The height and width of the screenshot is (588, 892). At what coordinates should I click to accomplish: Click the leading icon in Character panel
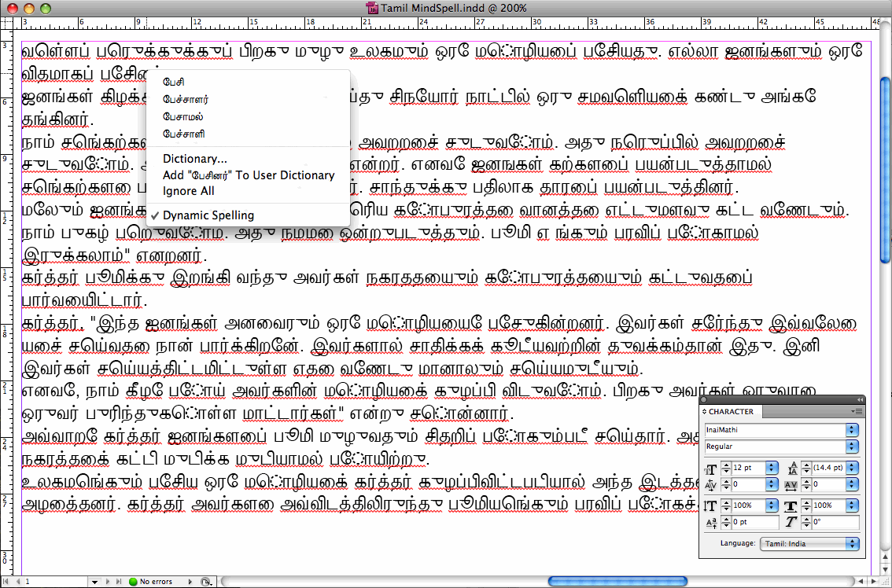coord(792,469)
